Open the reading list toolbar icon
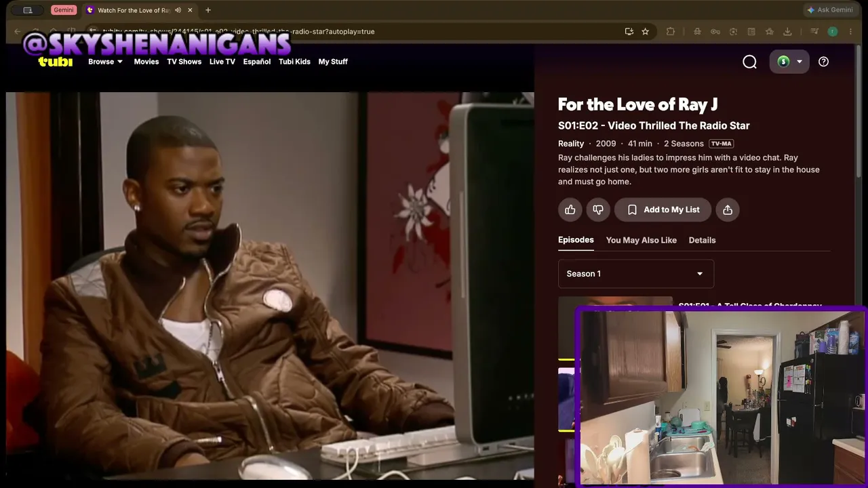Image resolution: width=868 pixels, height=488 pixels. (x=751, y=31)
